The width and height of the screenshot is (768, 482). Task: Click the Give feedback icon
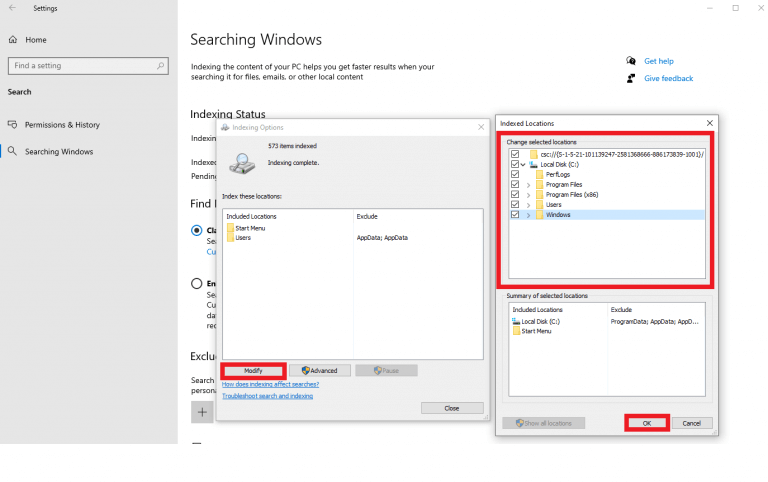631,78
